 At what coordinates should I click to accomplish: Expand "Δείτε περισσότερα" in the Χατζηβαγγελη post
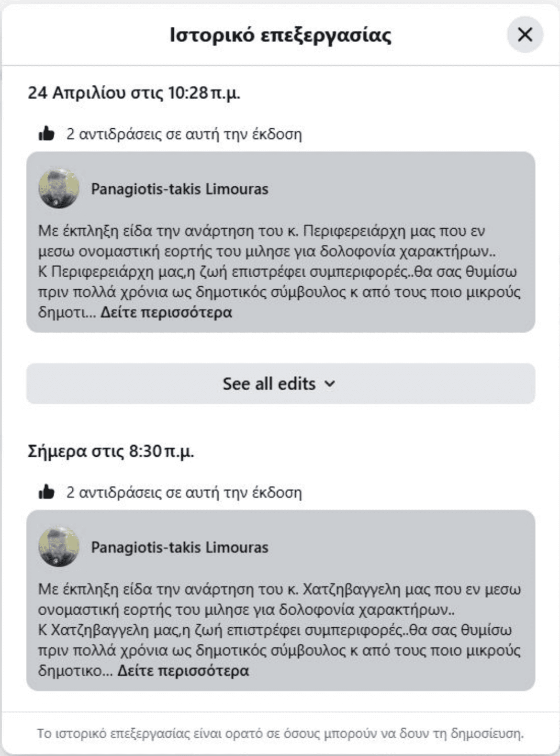183,671
